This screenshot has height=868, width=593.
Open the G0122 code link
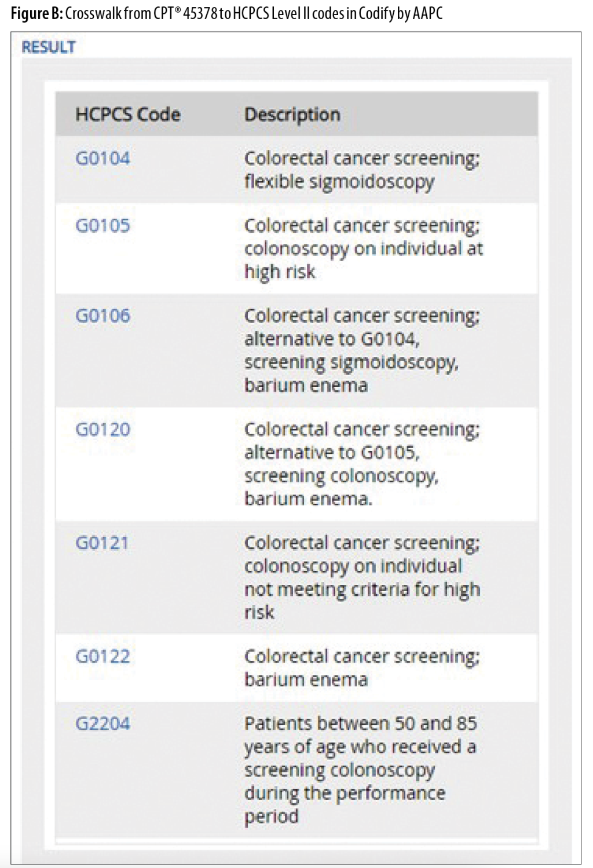[x=103, y=656]
